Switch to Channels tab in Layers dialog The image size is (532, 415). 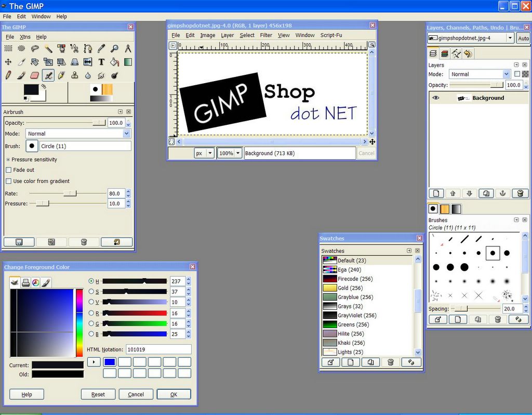point(445,54)
